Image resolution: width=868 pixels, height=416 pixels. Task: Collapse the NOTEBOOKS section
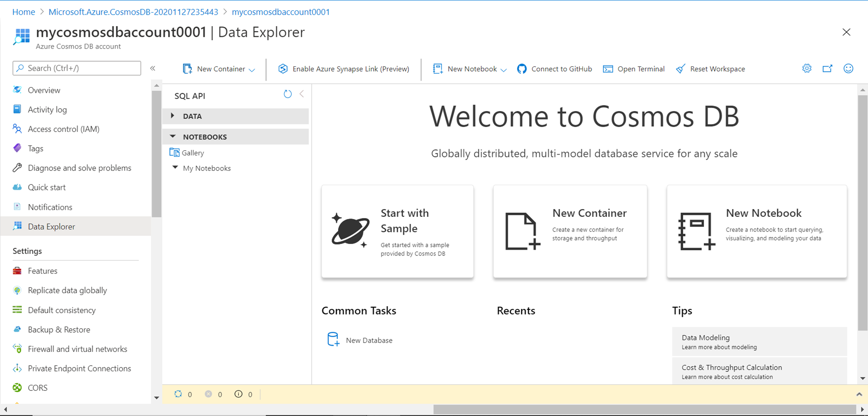[x=173, y=137]
